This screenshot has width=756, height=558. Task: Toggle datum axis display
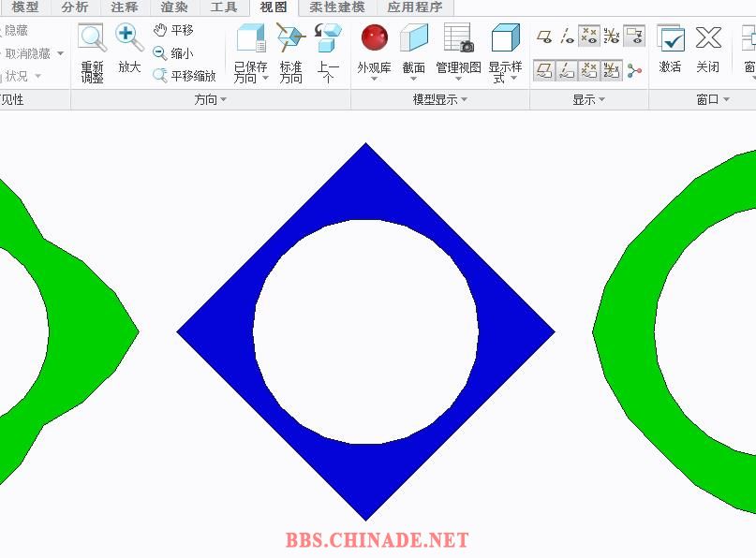(567, 37)
